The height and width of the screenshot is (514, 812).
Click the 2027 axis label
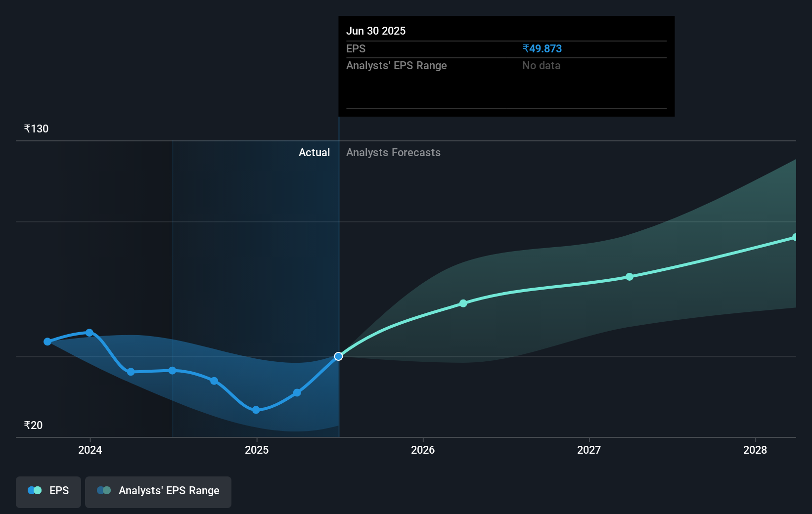click(x=589, y=450)
